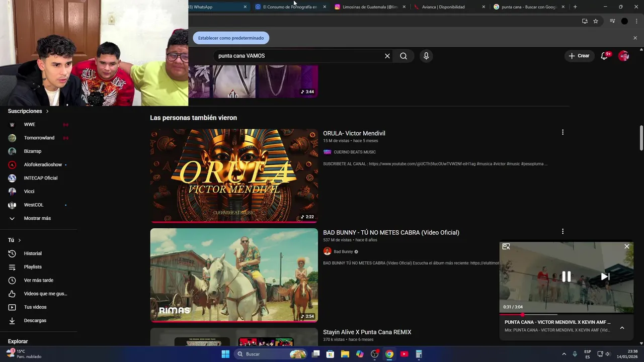644x362 pixels.
Task: Click Establecer como predeterminado button
Action: coord(231,38)
